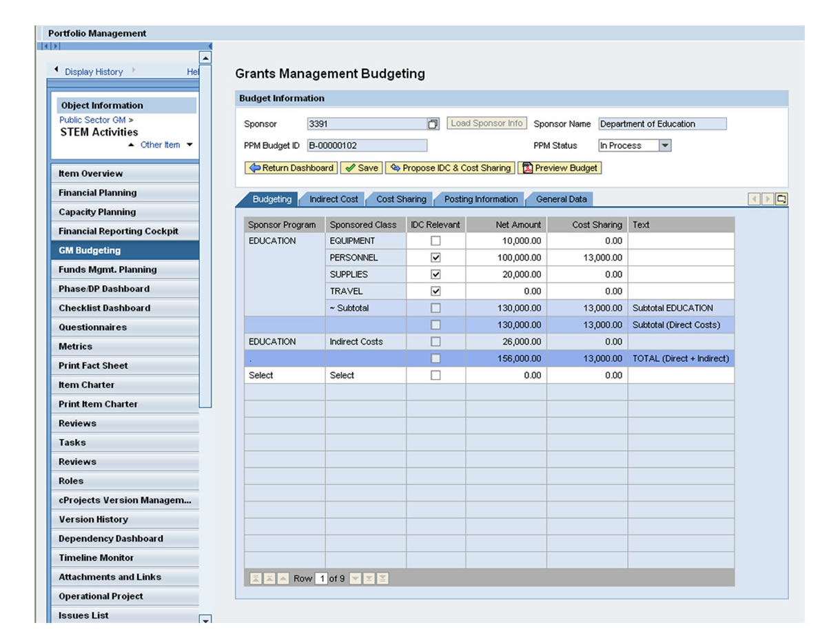Screen dimensions: 840x634
Task: Open PPM Status dropdown
Action: 664,146
